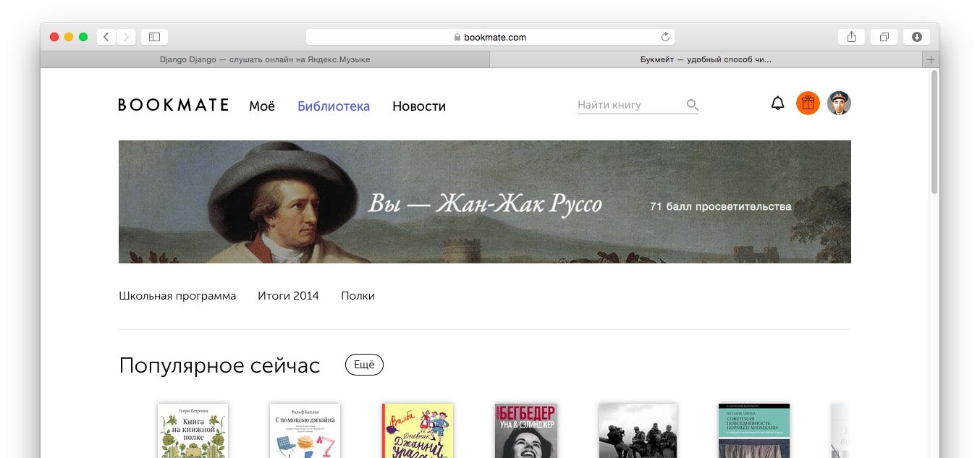Show all Safari tabs overview
Image resolution: width=980 pixels, height=458 pixels.
[884, 37]
